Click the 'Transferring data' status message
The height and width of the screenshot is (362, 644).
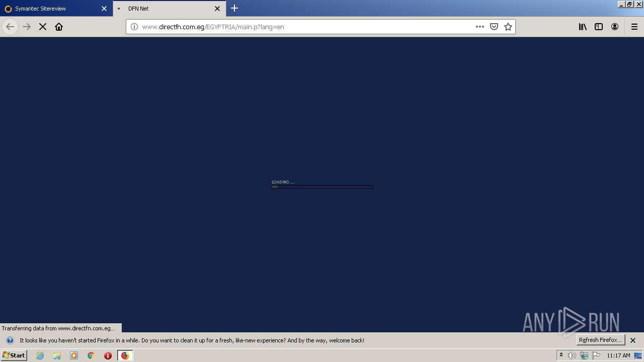pyautogui.click(x=60, y=328)
